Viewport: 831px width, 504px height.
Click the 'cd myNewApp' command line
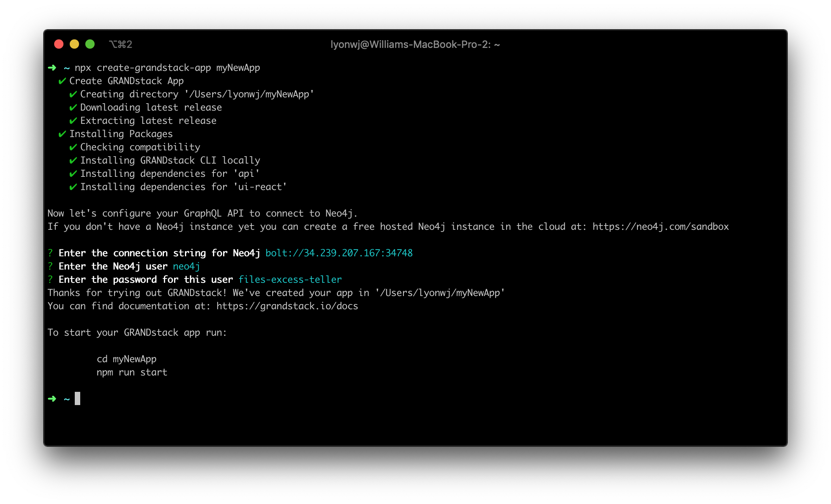pos(127,359)
